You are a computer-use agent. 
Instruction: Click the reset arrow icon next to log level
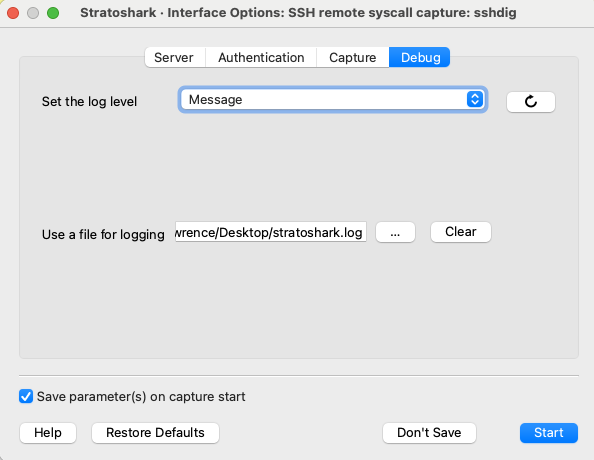(x=531, y=102)
